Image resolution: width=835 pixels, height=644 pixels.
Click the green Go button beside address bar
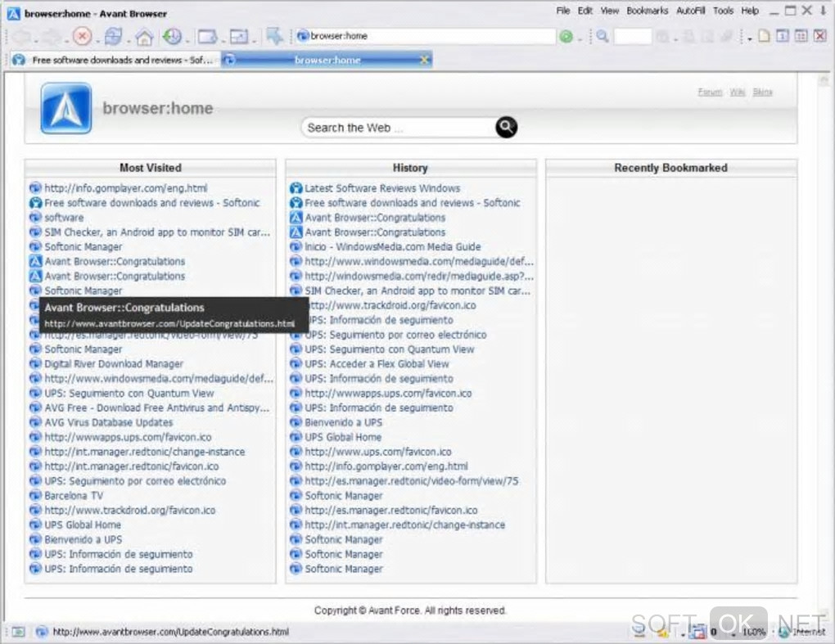(566, 36)
